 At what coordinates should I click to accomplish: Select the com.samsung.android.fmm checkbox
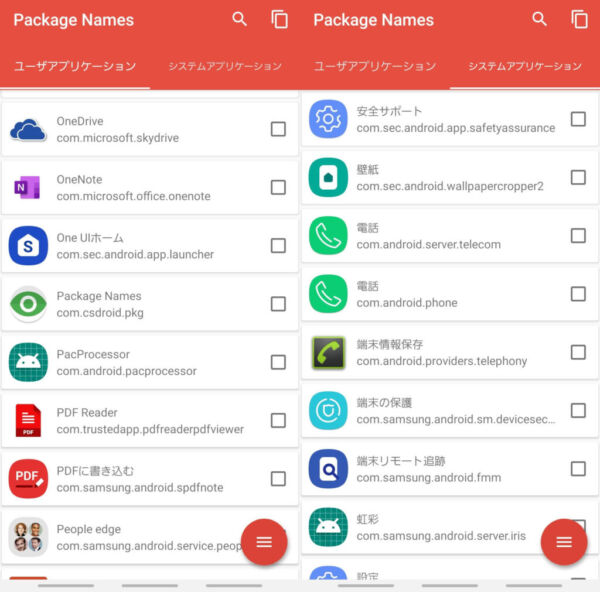pyautogui.click(x=578, y=469)
